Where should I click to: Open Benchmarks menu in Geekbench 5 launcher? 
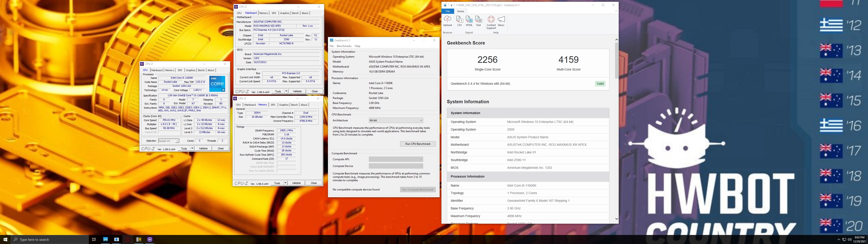[x=344, y=46]
